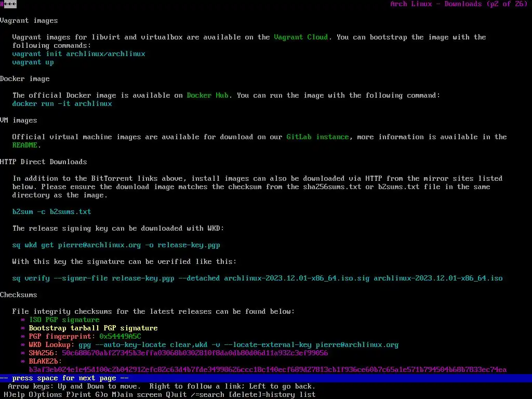This screenshot has height=399, width=532.
Task: Open the ISO PGP signature link
Action: (64, 320)
